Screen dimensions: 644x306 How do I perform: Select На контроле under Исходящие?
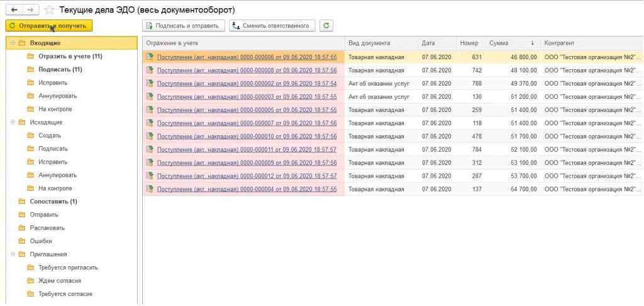point(55,188)
